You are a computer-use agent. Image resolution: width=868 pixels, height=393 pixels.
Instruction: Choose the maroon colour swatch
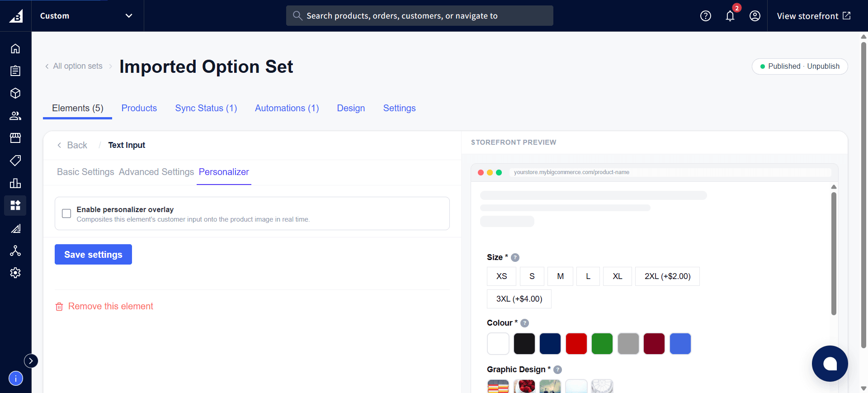(x=654, y=344)
